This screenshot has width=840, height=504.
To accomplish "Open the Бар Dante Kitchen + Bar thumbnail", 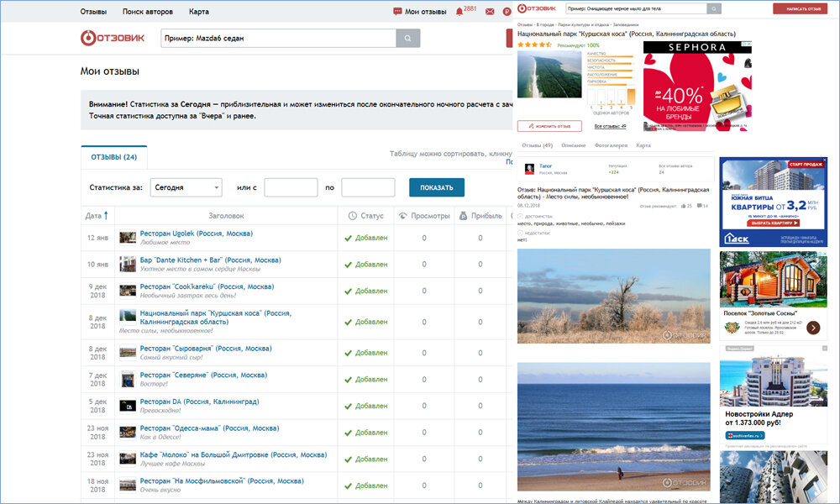I will click(128, 264).
